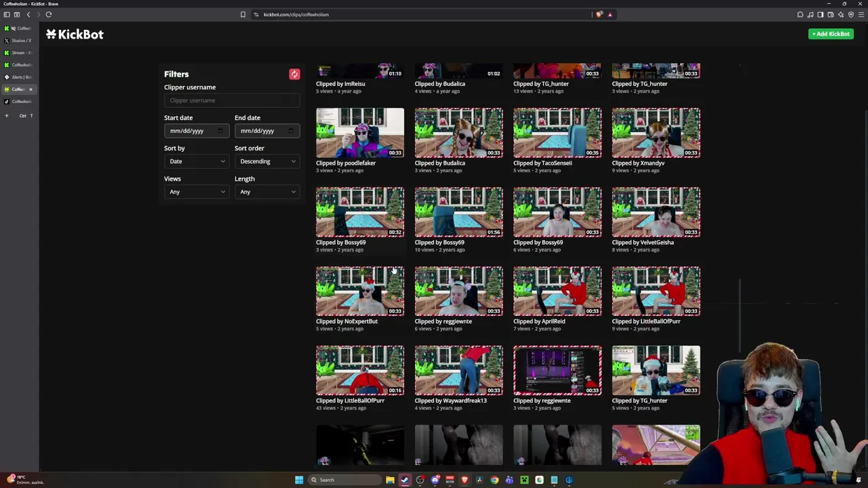The image size is (868, 488).
Task: Expand the Sort by Date dropdown
Action: 197,161
